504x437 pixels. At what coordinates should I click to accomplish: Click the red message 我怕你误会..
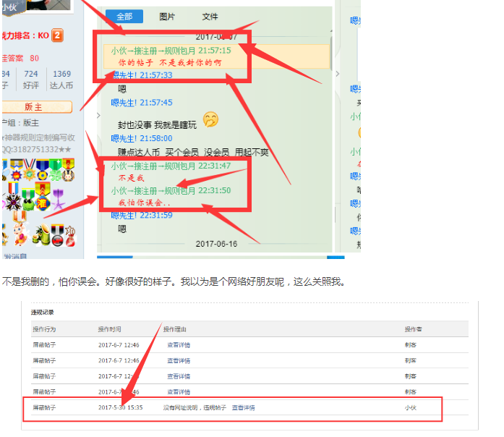click(144, 203)
